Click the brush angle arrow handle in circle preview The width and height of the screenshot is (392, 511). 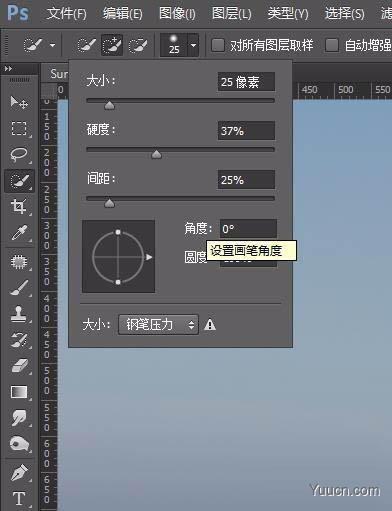coord(149,257)
